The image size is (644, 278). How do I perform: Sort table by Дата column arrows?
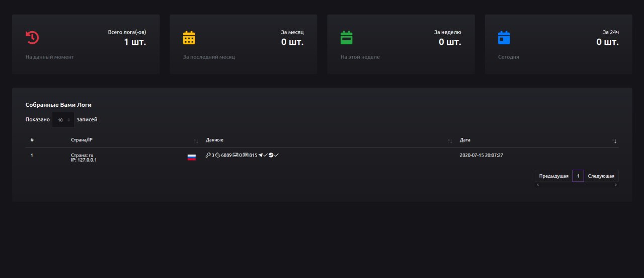coord(614,141)
